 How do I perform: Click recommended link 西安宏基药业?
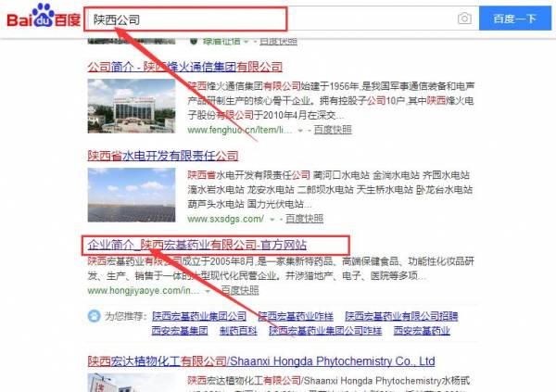pos(422,331)
